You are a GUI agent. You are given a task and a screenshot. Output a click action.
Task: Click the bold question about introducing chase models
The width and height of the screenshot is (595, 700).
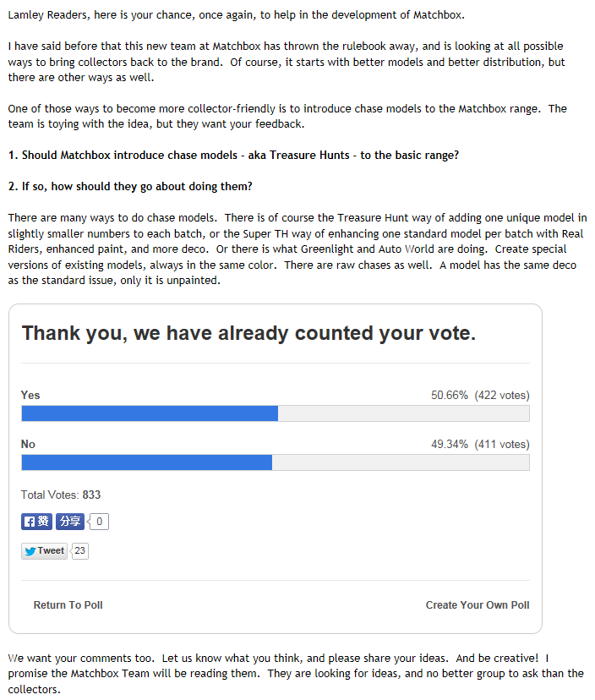click(x=235, y=156)
